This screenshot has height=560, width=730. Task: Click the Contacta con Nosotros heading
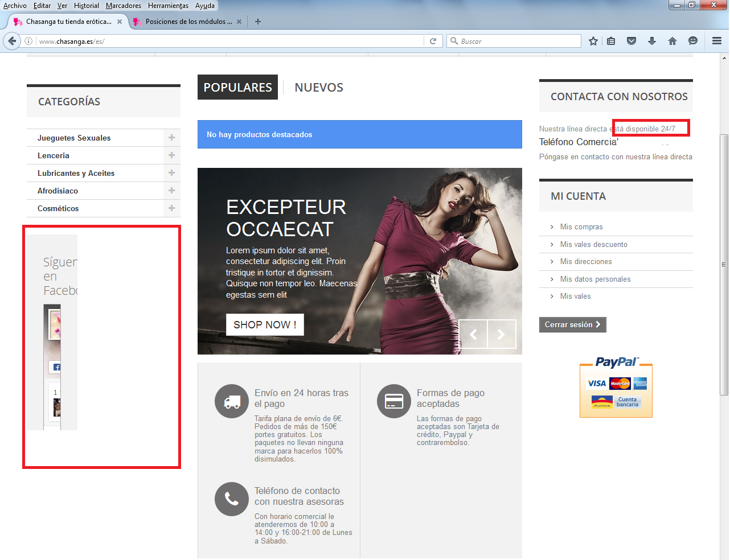tap(619, 97)
